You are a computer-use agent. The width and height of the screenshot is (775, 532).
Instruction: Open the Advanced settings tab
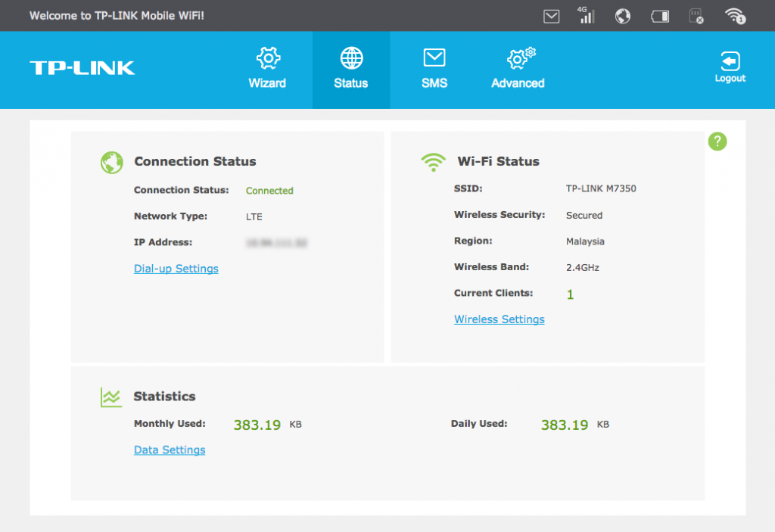pyautogui.click(x=518, y=70)
